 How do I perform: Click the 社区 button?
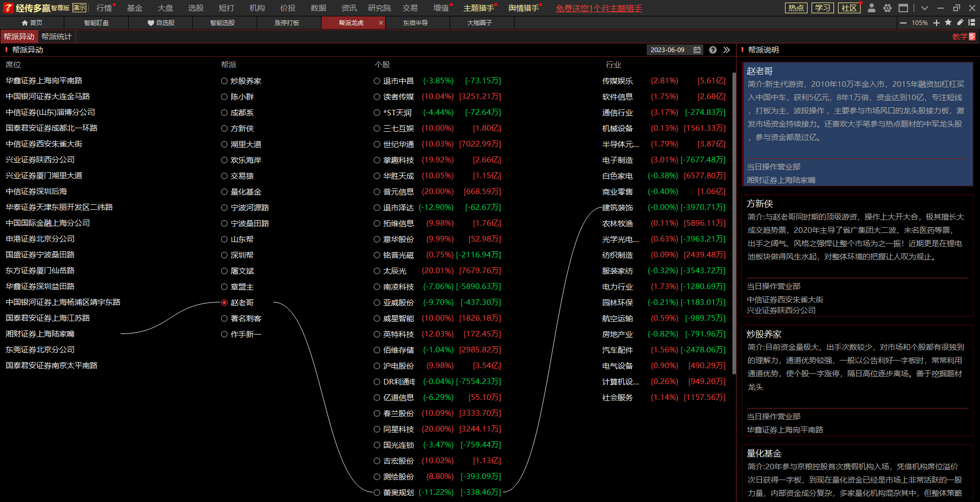(849, 8)
